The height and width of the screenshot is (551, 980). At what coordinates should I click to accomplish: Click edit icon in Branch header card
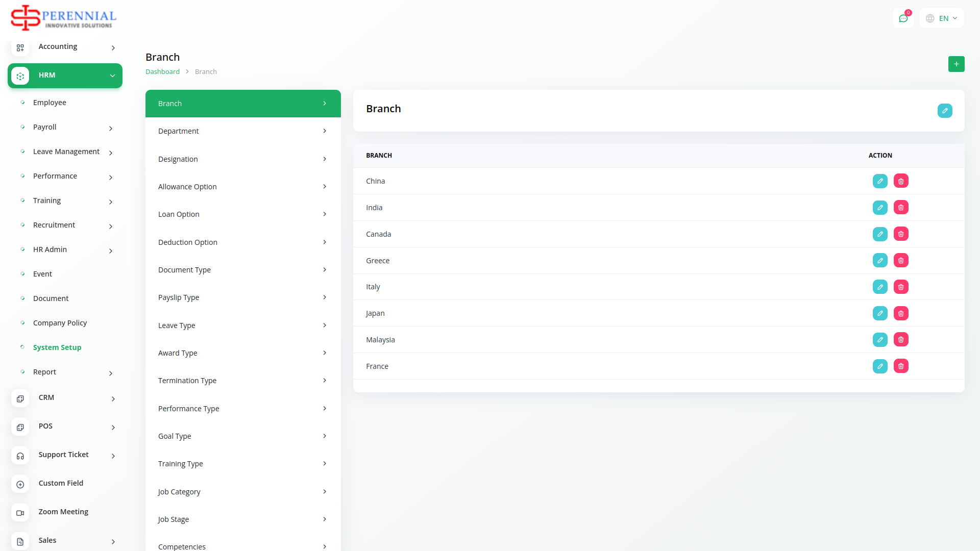[944, 111]
